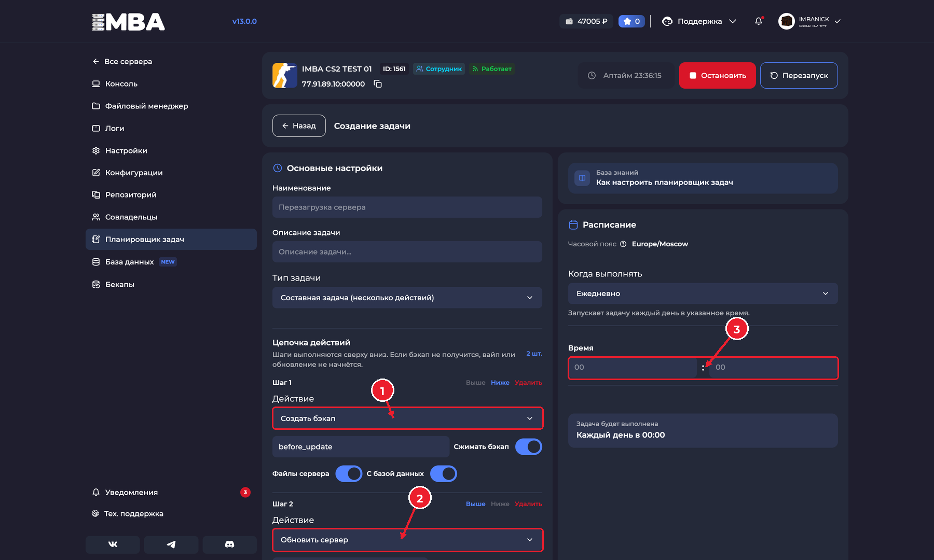The height and width of the screenshot is (560, 934).
Task: Click the CS2 server game icon
Action: pyautogui.click(x=284, y=76)
